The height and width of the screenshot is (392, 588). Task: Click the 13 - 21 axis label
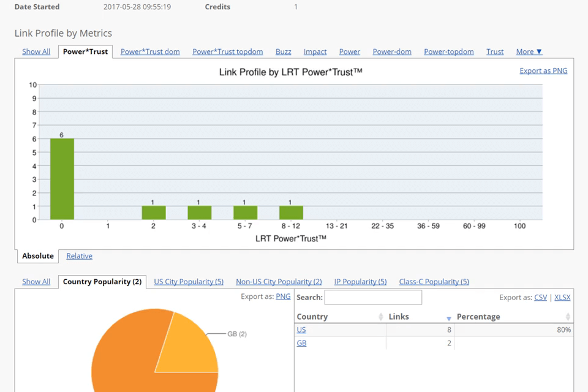[337, 226]
